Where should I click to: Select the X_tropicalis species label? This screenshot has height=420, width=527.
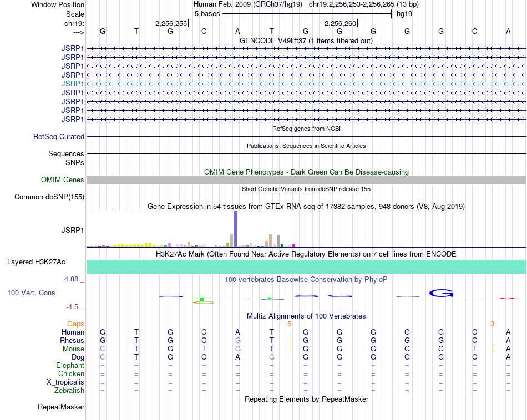pos(65,382)
